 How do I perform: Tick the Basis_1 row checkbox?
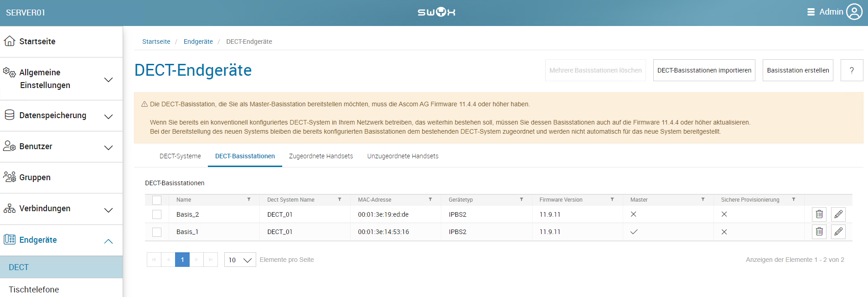pyautogui.click(x=157, y=232)
